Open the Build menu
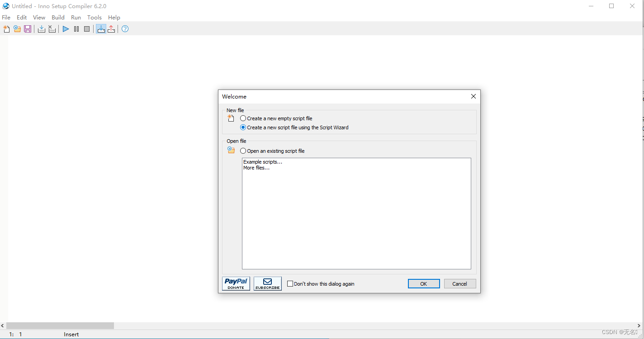This screenshot has width=644, height=339. coord(58,17)
